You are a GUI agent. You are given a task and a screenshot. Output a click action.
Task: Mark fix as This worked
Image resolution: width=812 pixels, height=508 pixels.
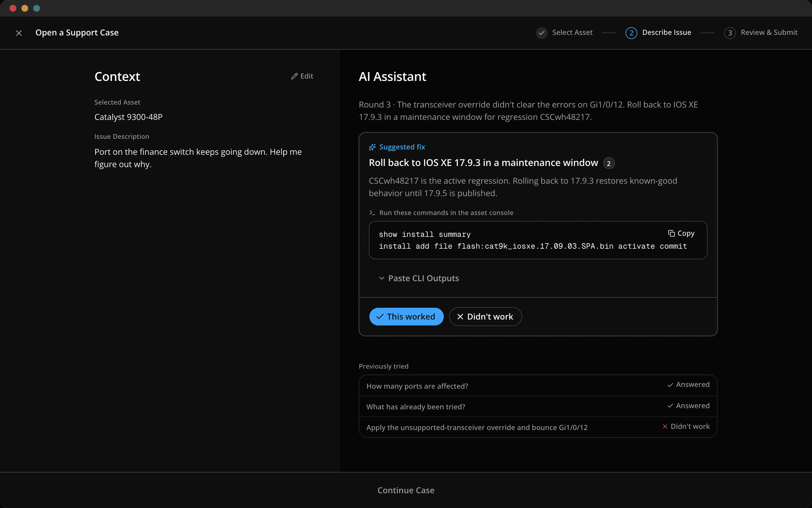[406, 317]
